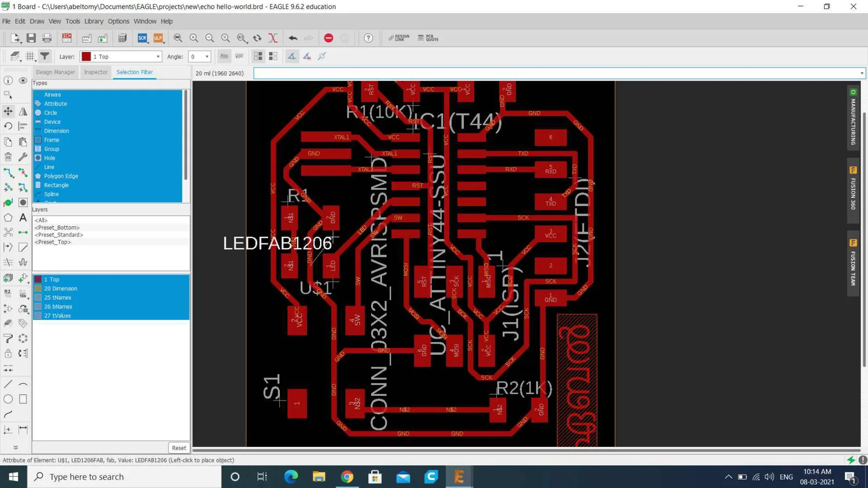The width and height of the screenshot is (868, 488).
Task: Select the Text tool
Action: [x=23, y=217]
